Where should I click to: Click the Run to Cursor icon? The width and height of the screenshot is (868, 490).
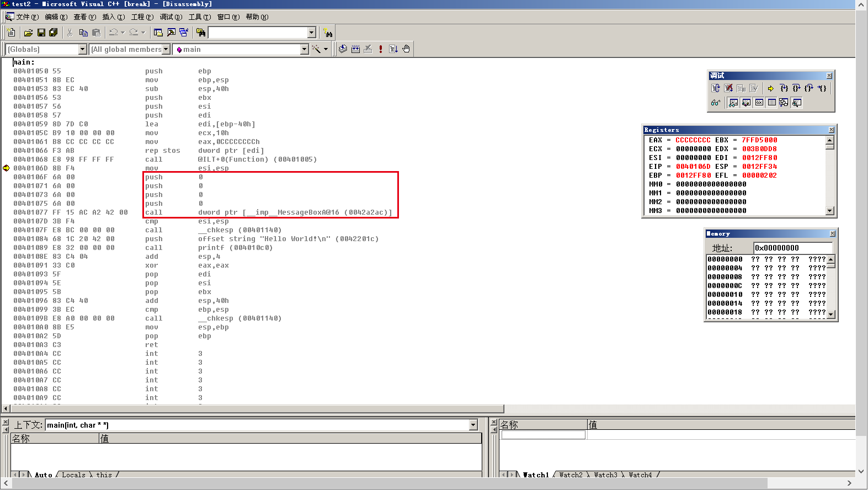click(x=822, y=88)
